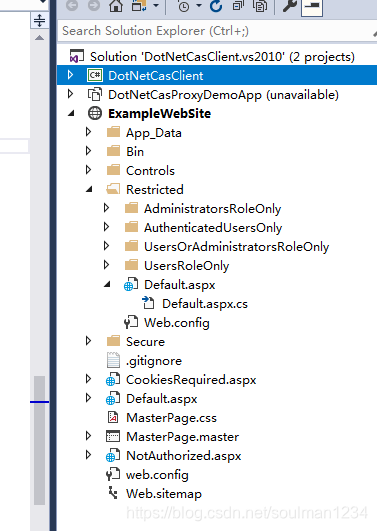Expand UsersOrAdministratorsRoleOnly folder
This screenshot has width=377, height=531.
106,246
